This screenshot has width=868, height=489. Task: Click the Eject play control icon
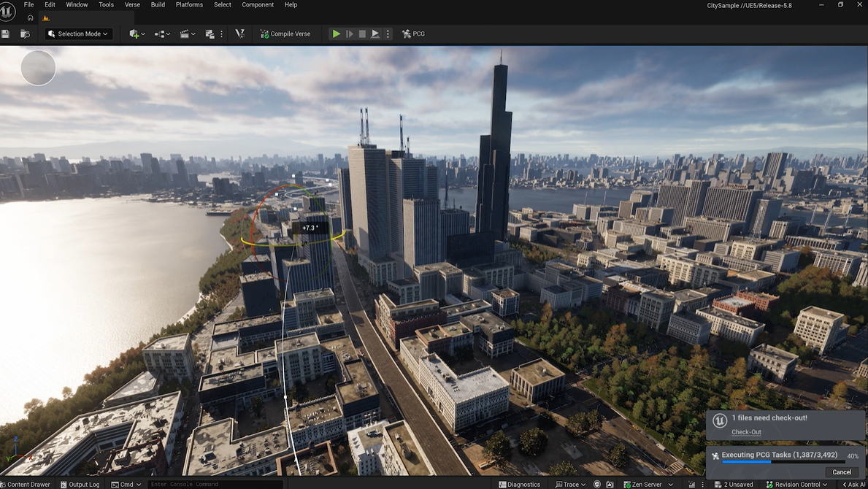coord(375,34)
